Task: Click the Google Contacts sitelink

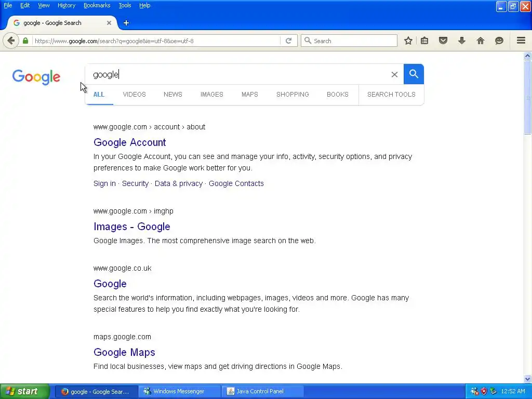Action: tap(236, 183)
